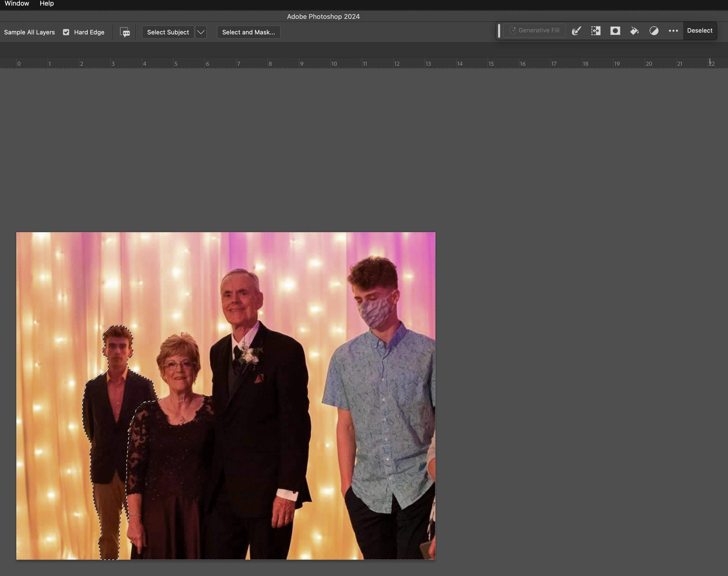Screen dimensions: 728x576
Task: Toggle the Sample All Layers option label
Action: (x=29, y=32)
